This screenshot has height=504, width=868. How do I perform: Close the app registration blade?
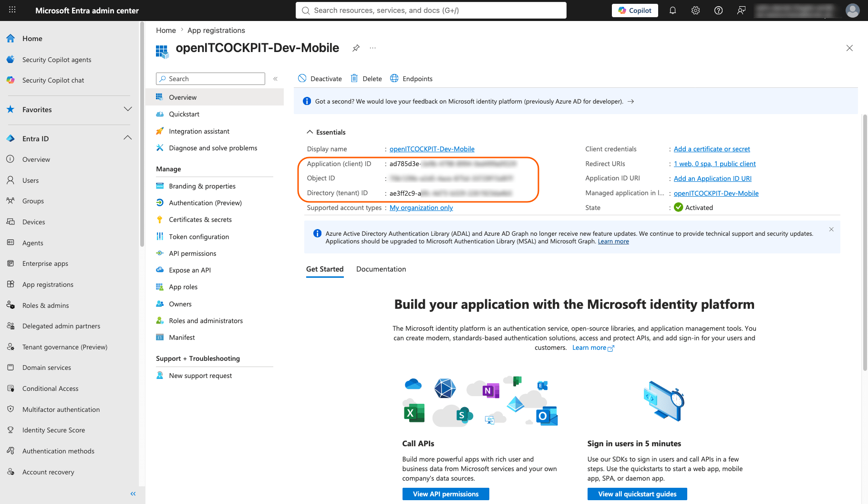click(x=849, y=48)
